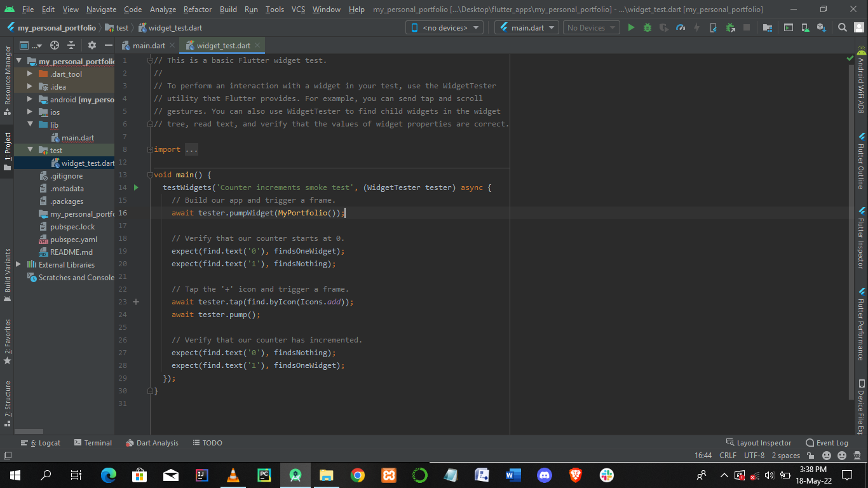
Task: Open Project view mode dropdown
Action: pos(31,45)
